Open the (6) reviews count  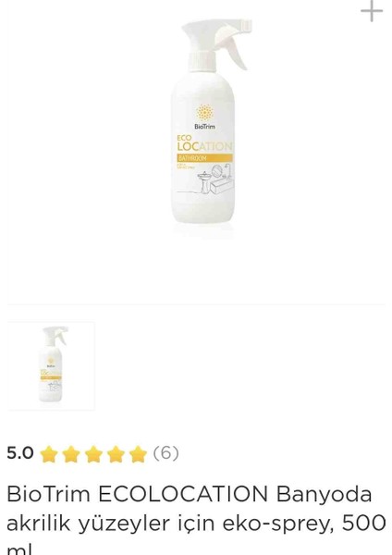coord(165,453)
